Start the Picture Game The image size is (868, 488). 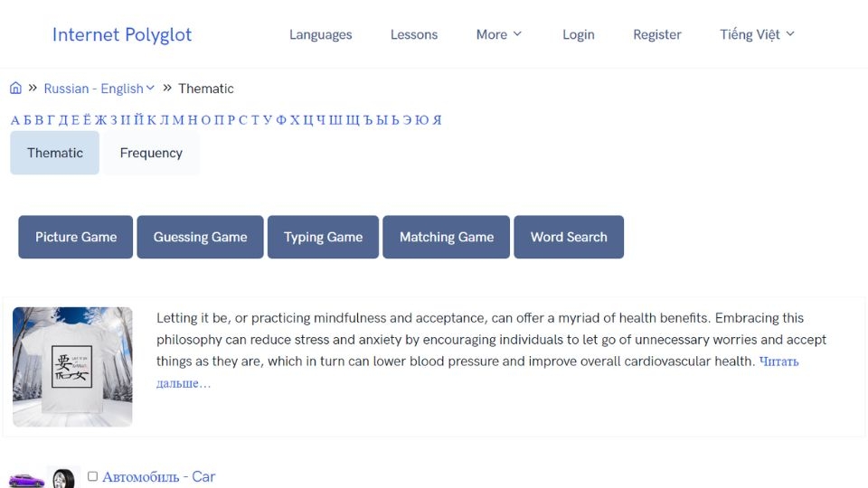[76, 237]
